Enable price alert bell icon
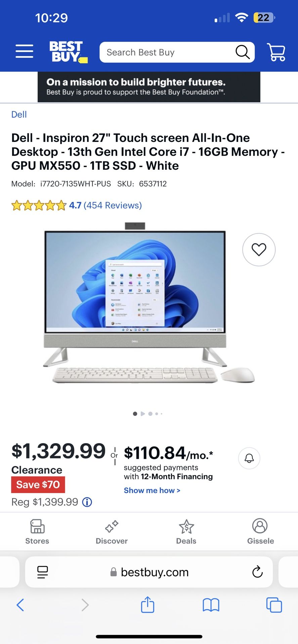 [x=249, y=458]
